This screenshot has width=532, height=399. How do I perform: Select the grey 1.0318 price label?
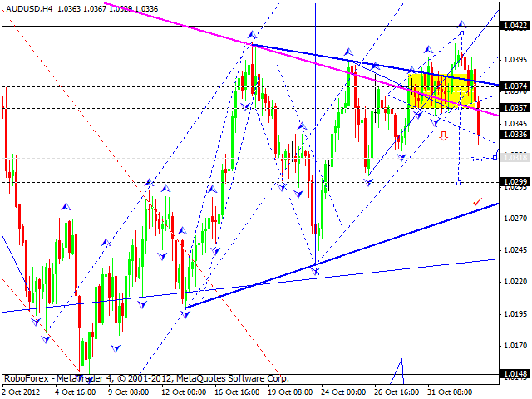pyautogui.click(x=515, y=157)
